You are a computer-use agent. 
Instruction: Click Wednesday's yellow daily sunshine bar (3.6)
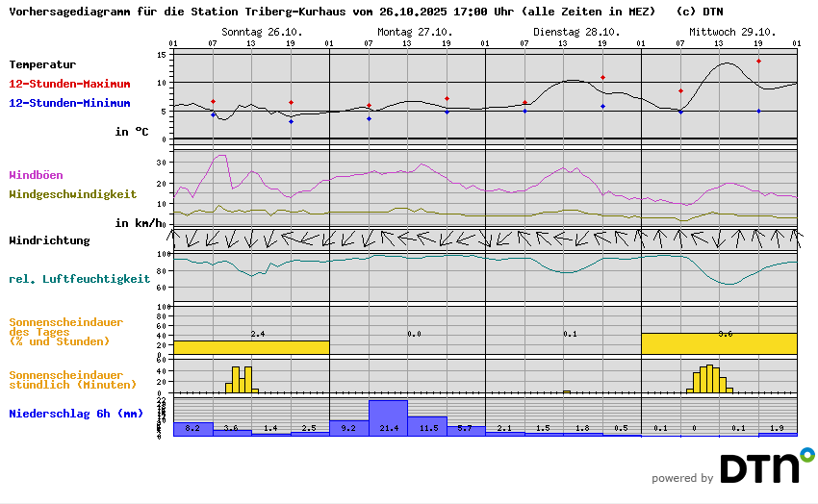[719, 342]
